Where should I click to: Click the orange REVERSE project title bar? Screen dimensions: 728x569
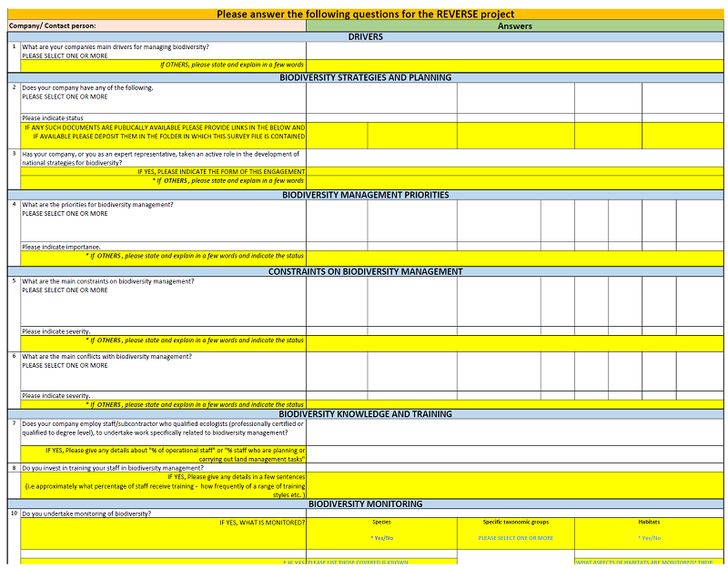coord(365,15)
